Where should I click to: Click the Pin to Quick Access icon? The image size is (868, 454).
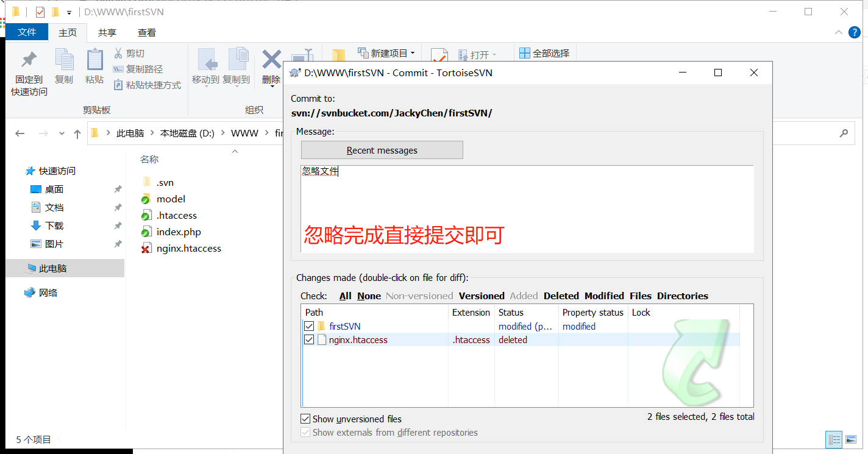29,60
